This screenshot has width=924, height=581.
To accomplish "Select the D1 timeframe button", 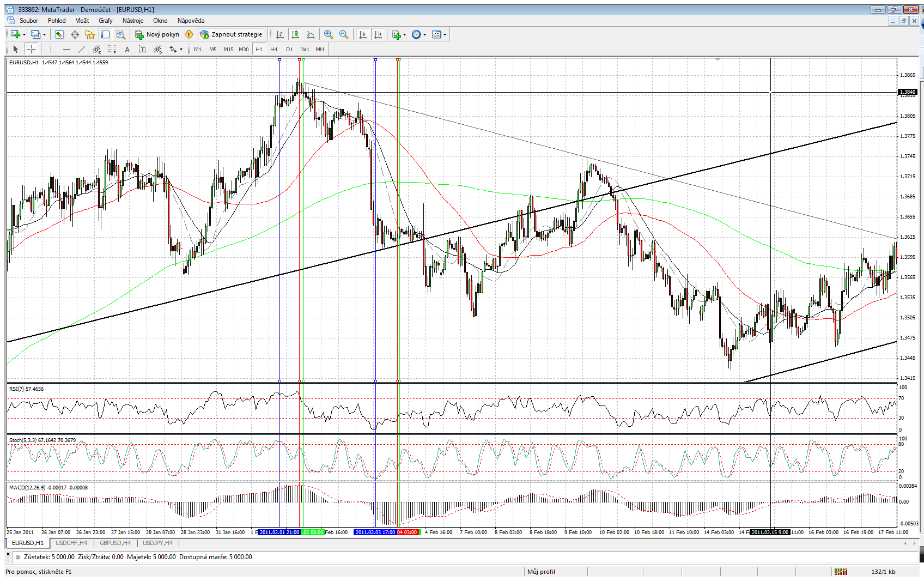I will pos(289,49).
